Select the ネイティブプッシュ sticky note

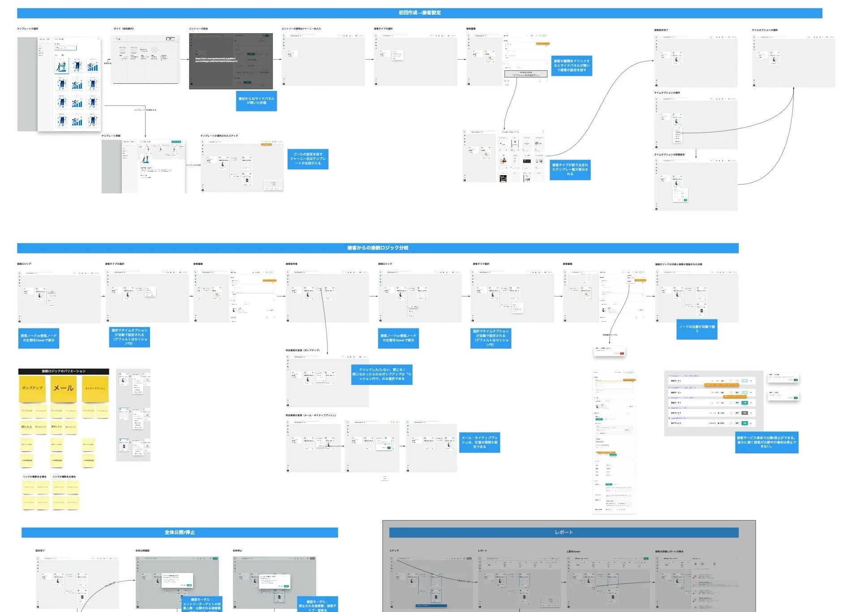coord(95,388)
